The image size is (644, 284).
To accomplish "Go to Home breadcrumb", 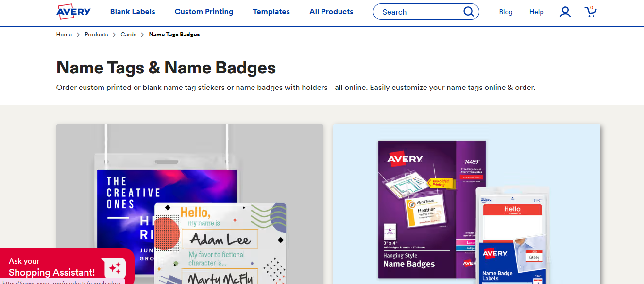I will (64, 35).
